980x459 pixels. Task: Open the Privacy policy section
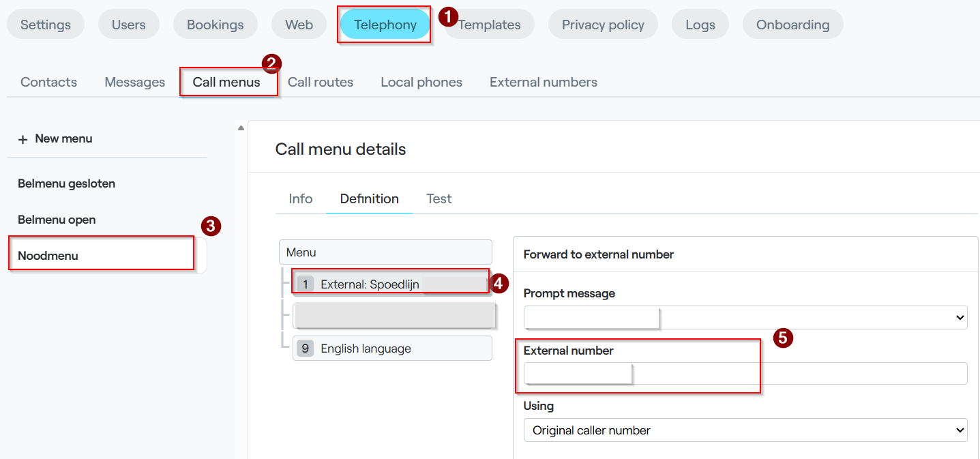(x=603, y=25)
